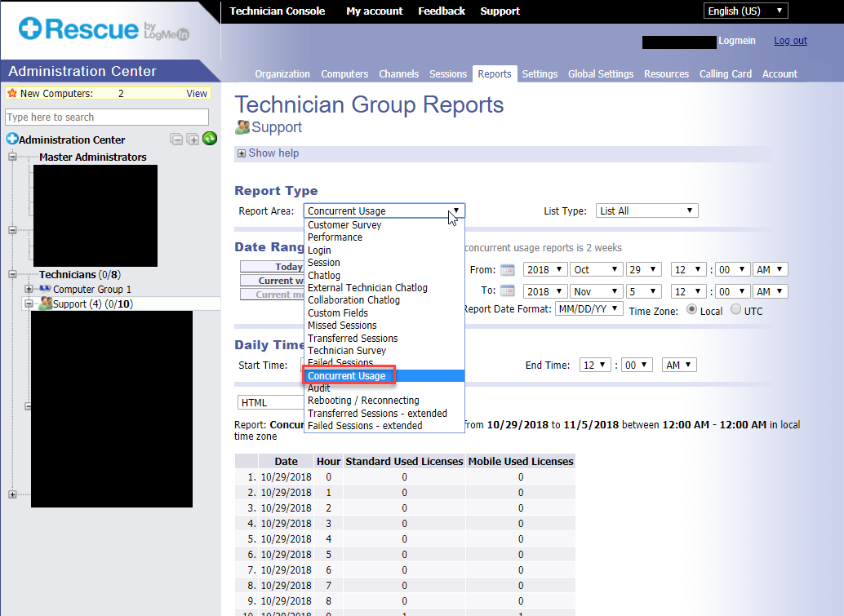844x616 pixels.
Task: Switch to the Resources tab
Action: tap(666, 73)
